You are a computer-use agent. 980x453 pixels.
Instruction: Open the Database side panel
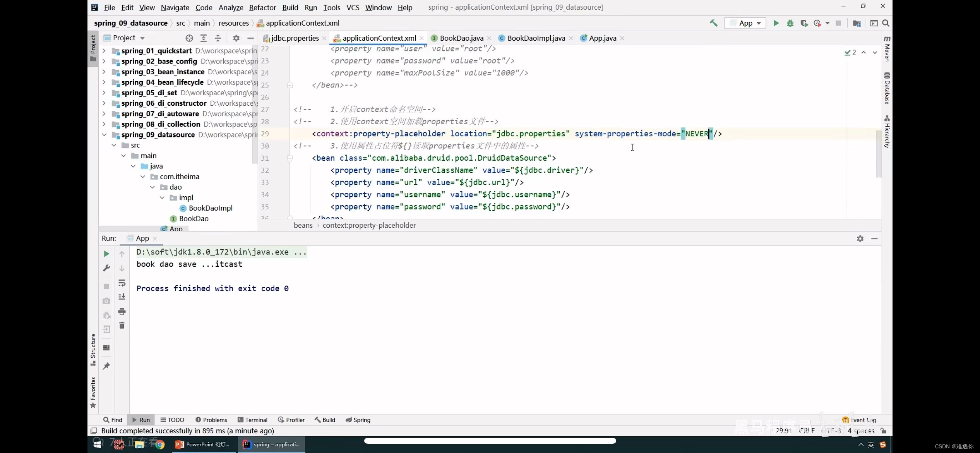click(x=887, y=88)
